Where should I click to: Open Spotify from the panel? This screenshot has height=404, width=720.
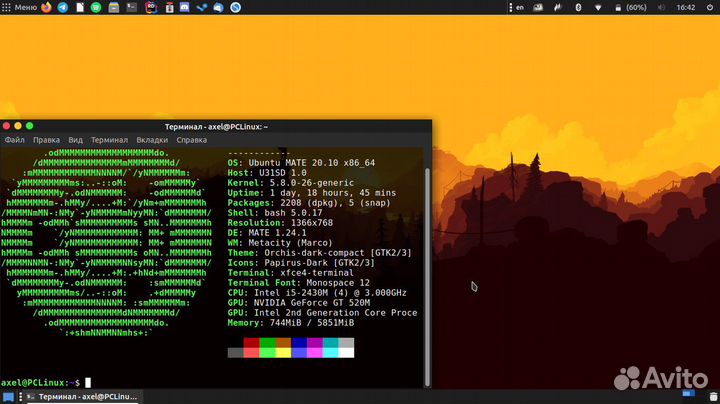[95, 7]
